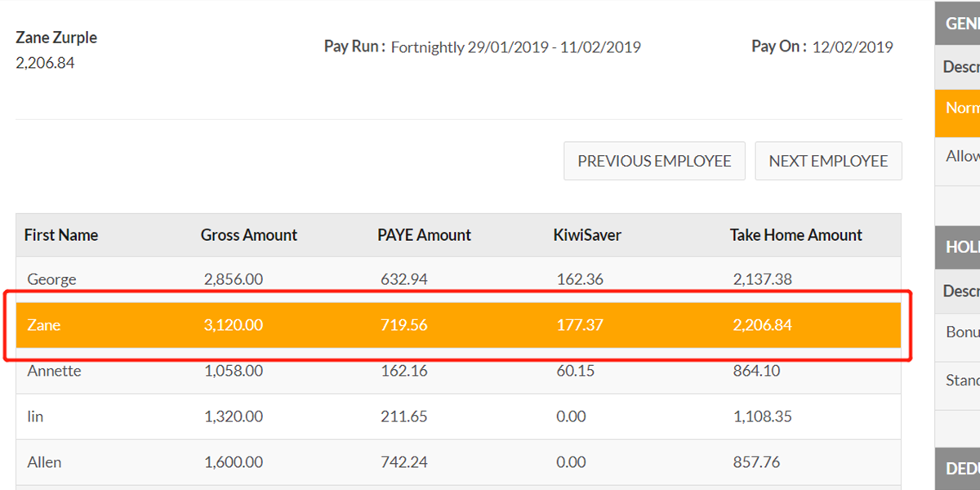
Task: Click lin's take home 1,108.35
Action: (x=763, y=416)
